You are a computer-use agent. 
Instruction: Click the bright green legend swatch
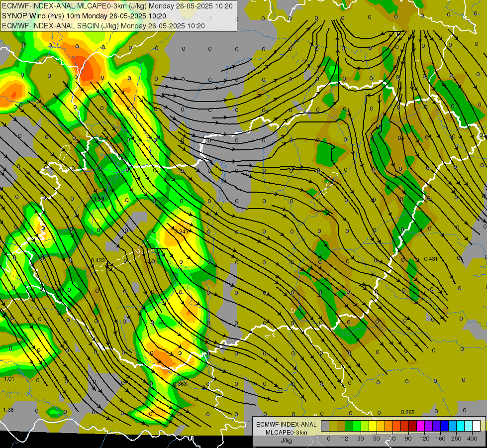click(357, 426)
